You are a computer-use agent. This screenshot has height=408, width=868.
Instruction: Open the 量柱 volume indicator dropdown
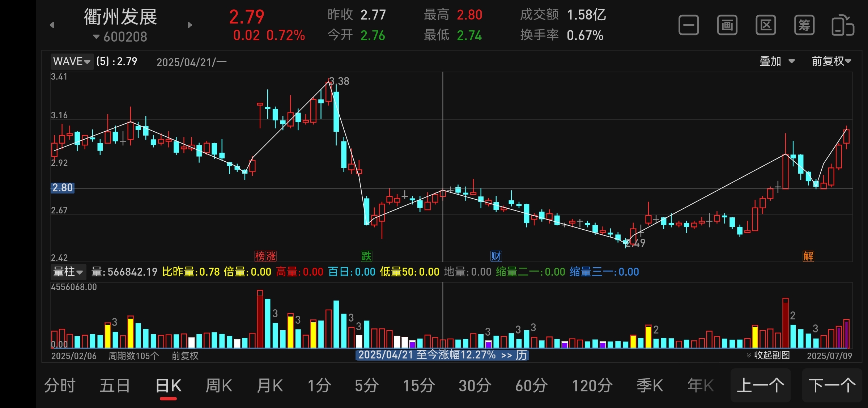(x=68, y=272)
